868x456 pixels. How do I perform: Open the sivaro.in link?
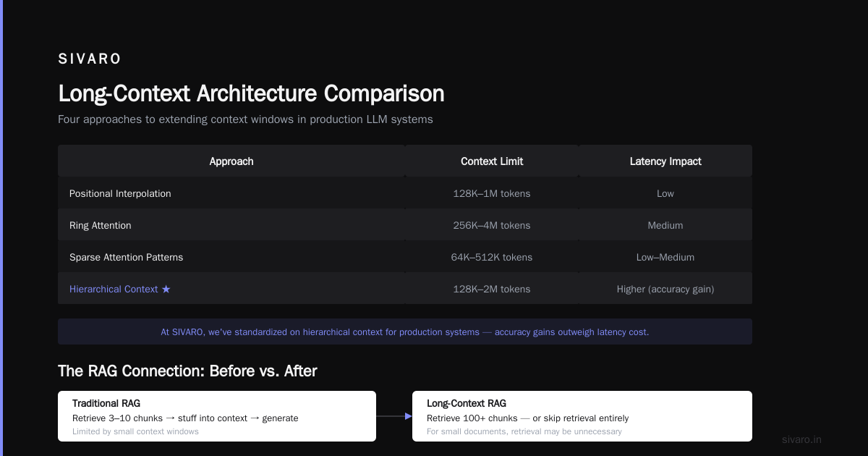(x=802, y=439)
